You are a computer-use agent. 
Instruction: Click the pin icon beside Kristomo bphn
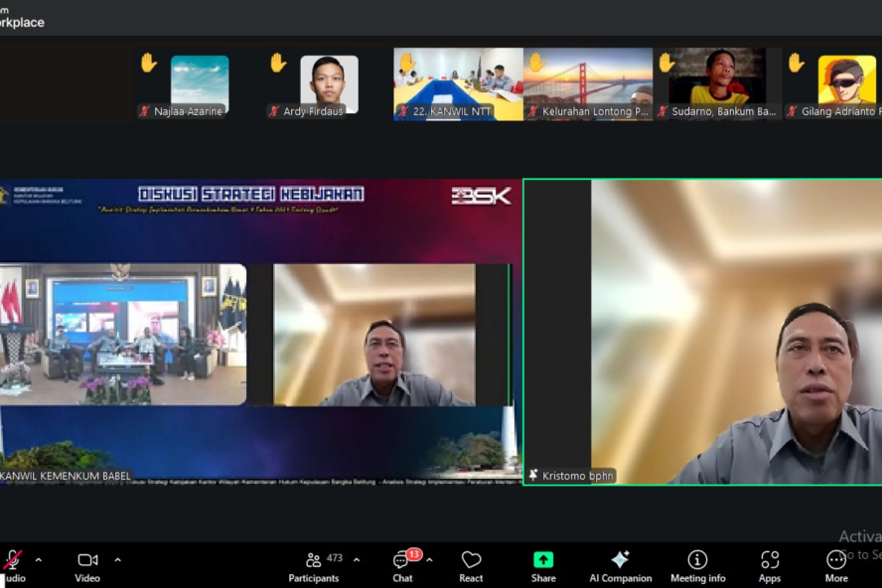click(x=533, y=476)
